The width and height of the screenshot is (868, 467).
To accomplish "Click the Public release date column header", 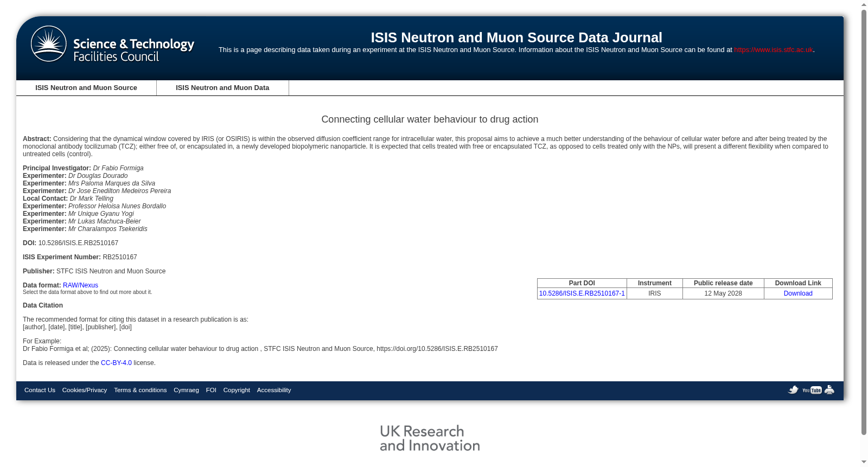I will click(723, 283).
